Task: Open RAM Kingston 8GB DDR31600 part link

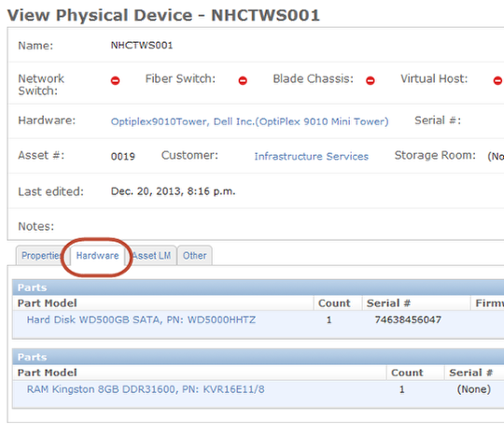Action: pos(146,389)
